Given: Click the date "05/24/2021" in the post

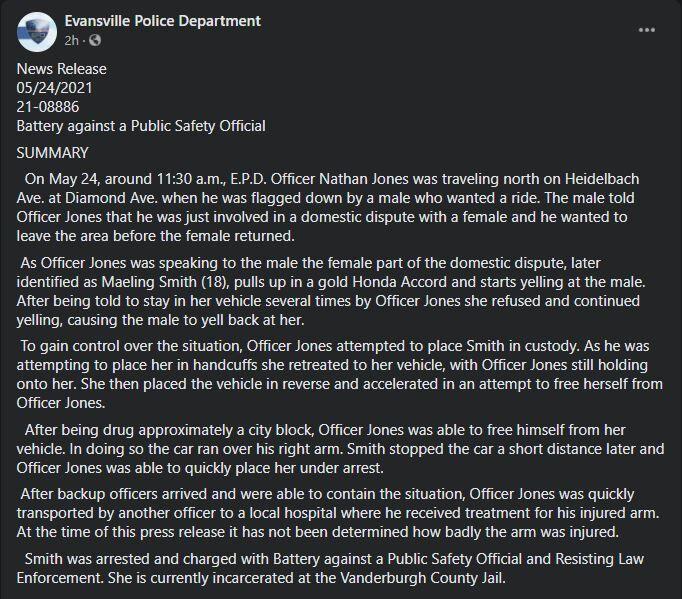Looking at the screenshot, I should tap(54, 88).
